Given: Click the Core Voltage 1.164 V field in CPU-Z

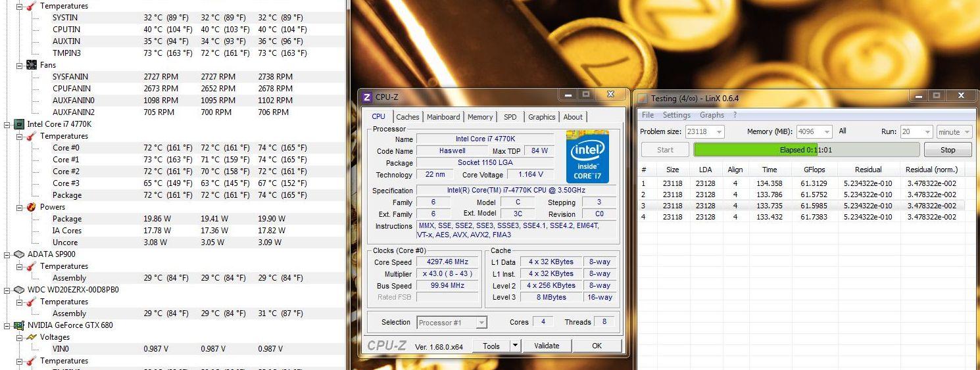Looking at the screenshot, I should (531, 175).
